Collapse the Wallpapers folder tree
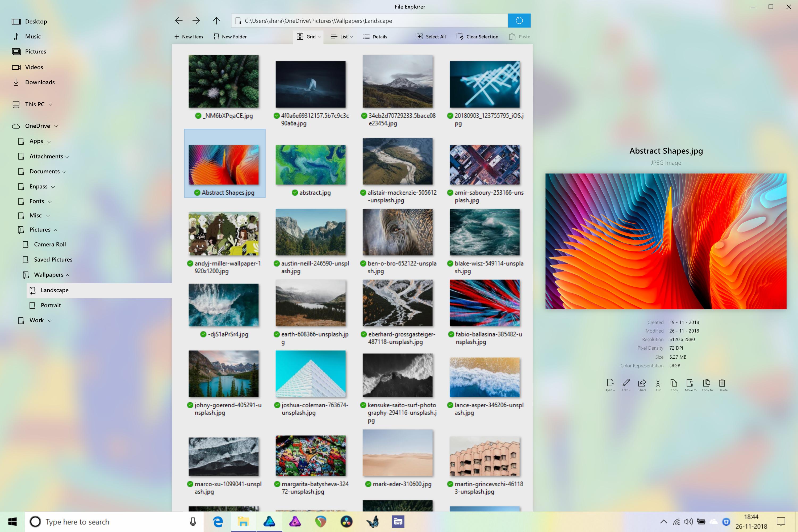 (x=68, y=275)
